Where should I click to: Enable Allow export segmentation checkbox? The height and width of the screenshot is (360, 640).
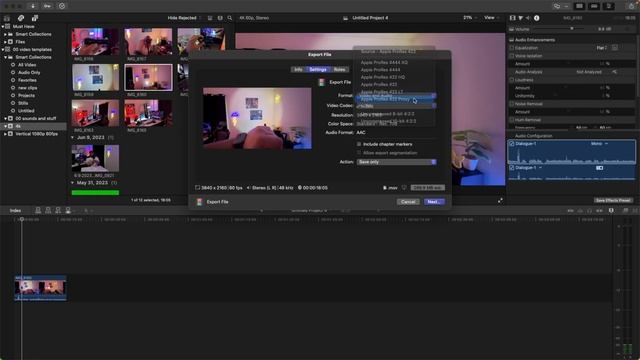point(359,153)
